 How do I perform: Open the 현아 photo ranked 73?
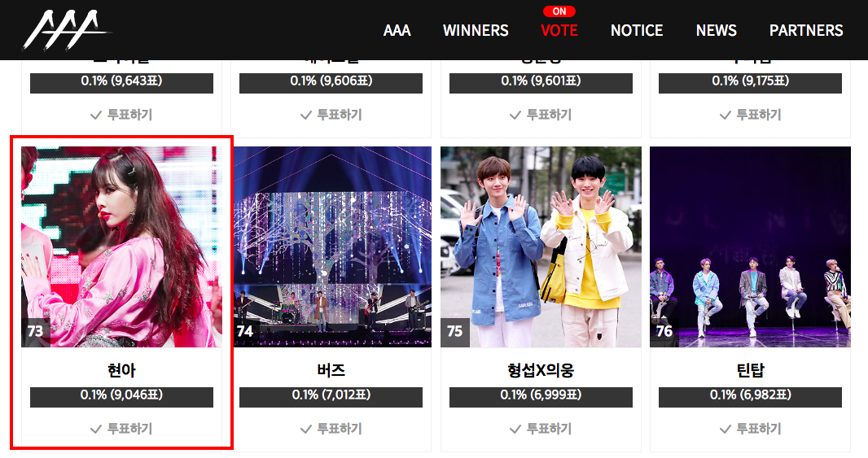click(121, 246)
